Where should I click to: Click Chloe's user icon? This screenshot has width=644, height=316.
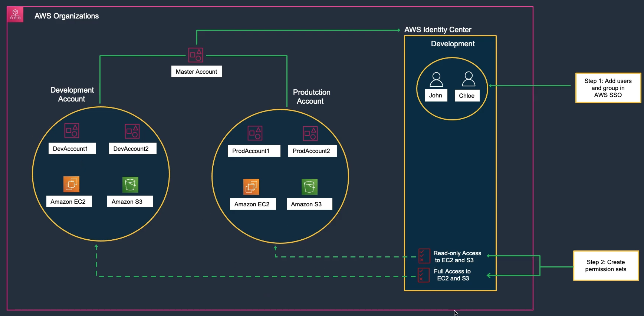(469, 79)
